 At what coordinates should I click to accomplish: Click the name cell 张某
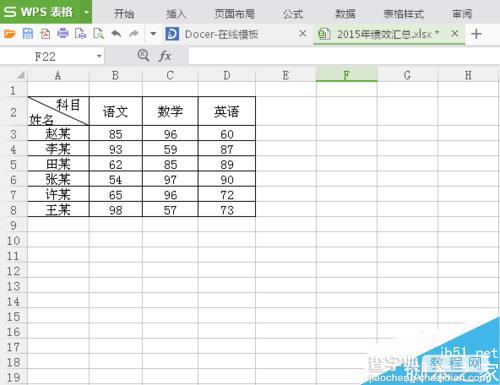click(58, 179)
